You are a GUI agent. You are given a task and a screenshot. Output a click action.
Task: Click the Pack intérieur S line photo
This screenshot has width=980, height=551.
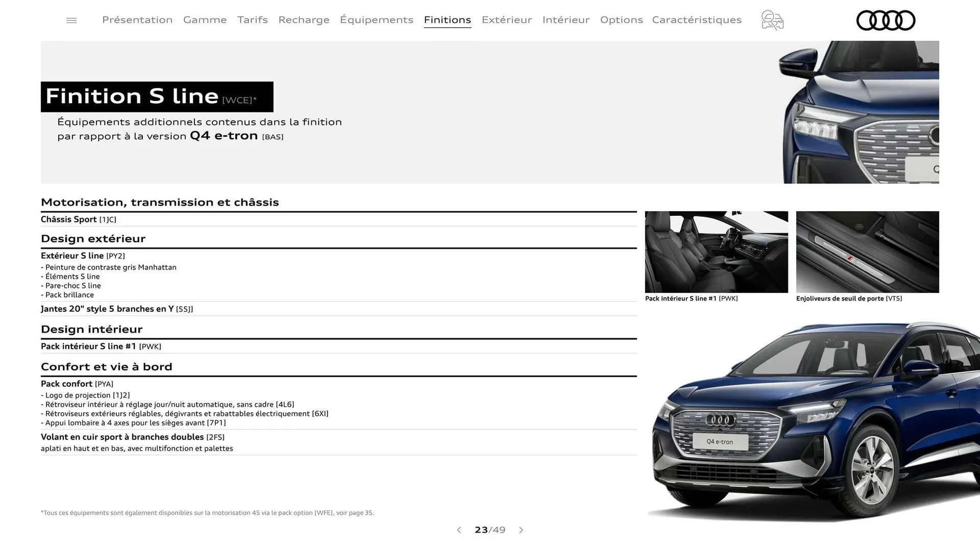pos(716,252)
